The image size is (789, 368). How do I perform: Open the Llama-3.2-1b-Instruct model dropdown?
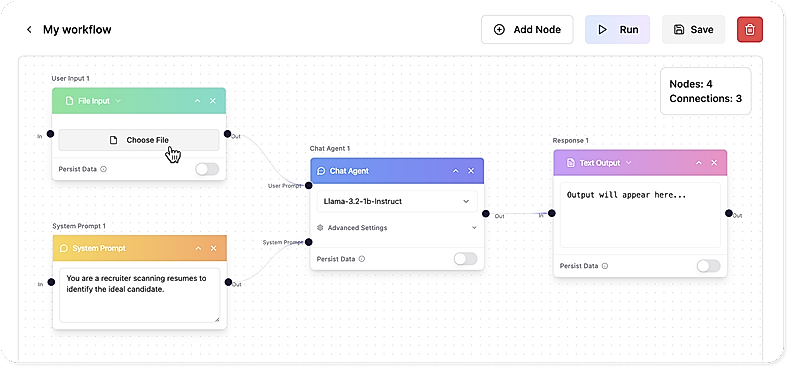(x=397, y=201)
